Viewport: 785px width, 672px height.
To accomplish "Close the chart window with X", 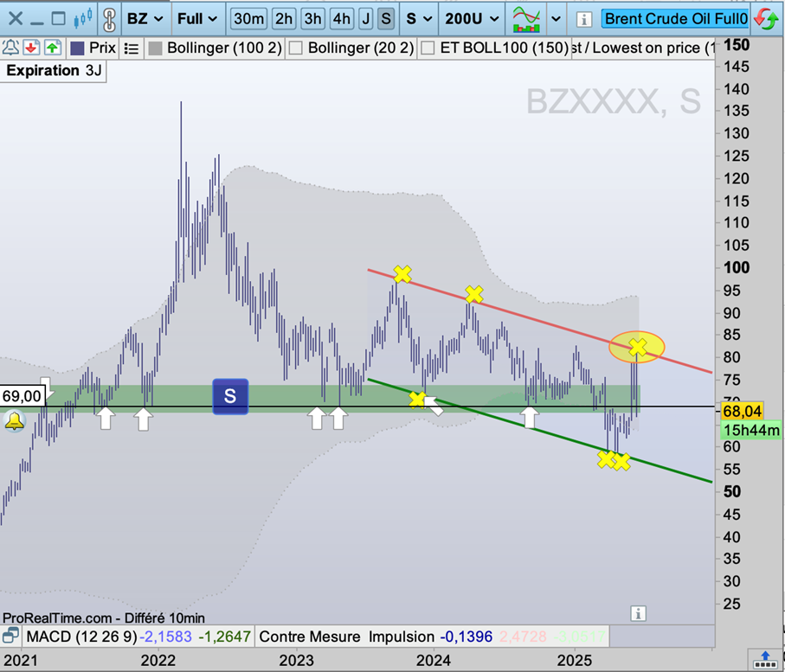I will click(16, 19).
